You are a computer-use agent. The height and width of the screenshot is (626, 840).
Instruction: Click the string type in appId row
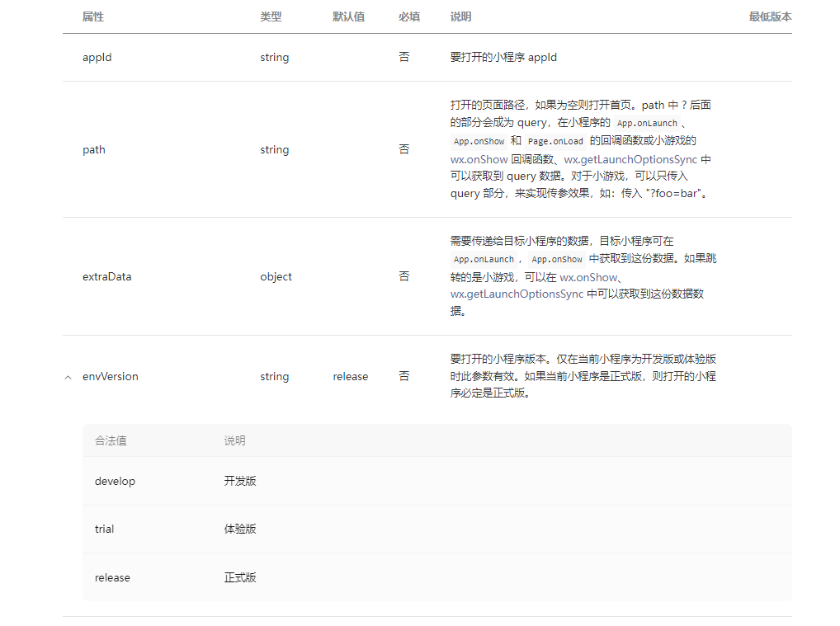pos(274,57)
